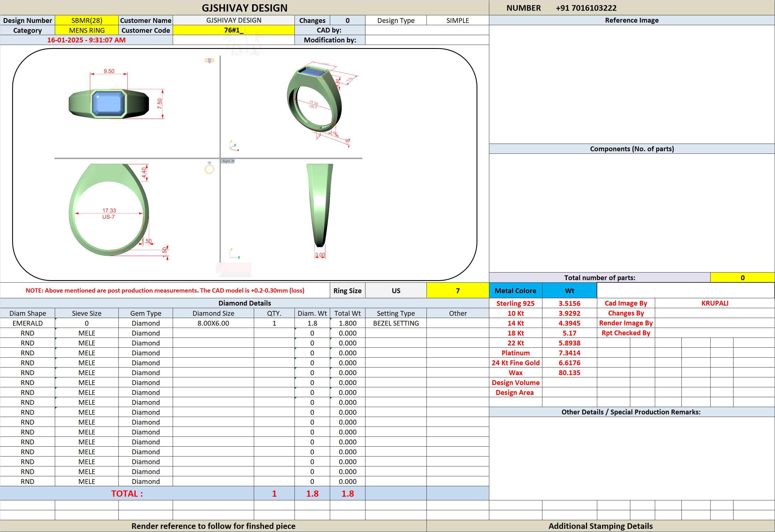Click the Metal Colore blue header
This screenshot has height=532, width=775.
[516, 291]
